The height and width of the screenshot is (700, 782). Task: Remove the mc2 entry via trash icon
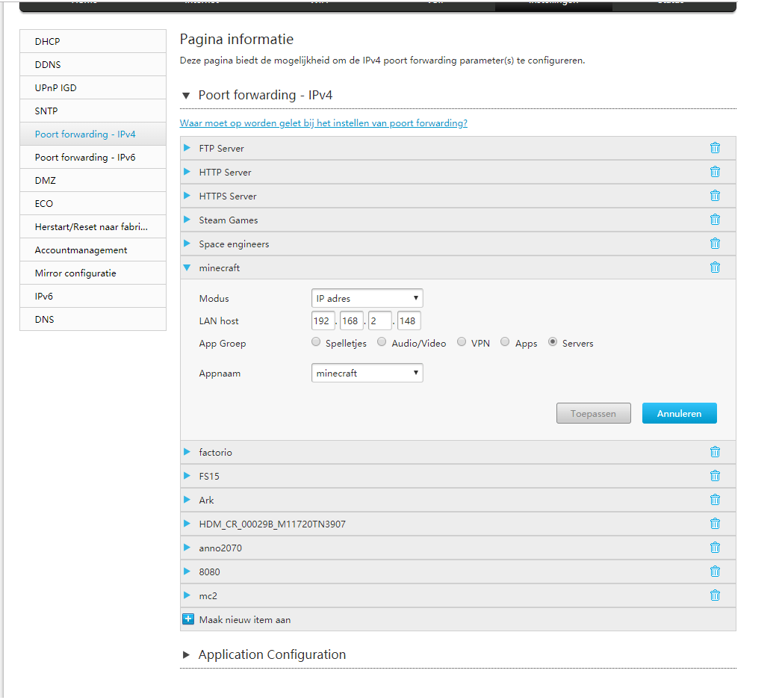[715, 595]
